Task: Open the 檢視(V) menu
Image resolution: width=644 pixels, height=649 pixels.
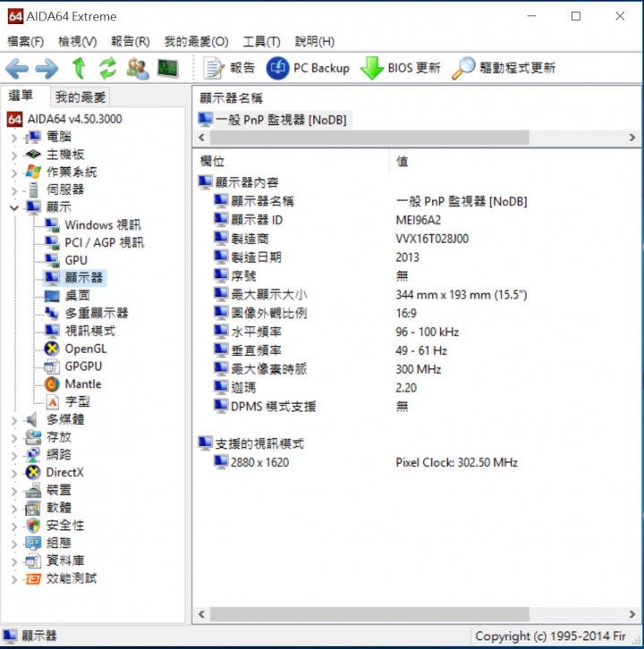Action: 78,41
